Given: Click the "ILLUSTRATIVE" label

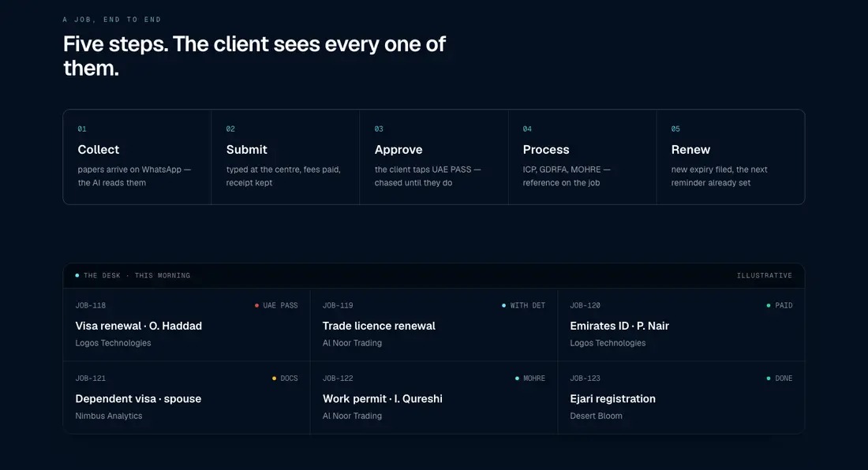Looking at the screenshot, I should [x=765, y=275].
